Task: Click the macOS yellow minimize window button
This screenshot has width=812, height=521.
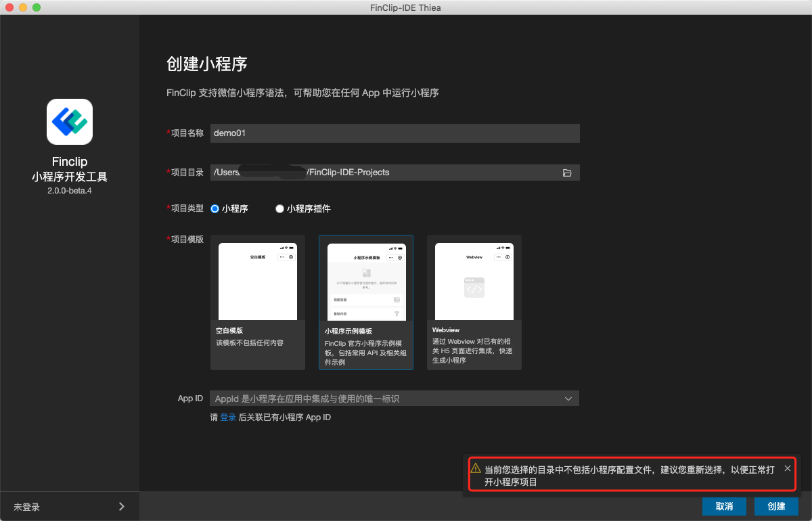Action: click(23, 7)
